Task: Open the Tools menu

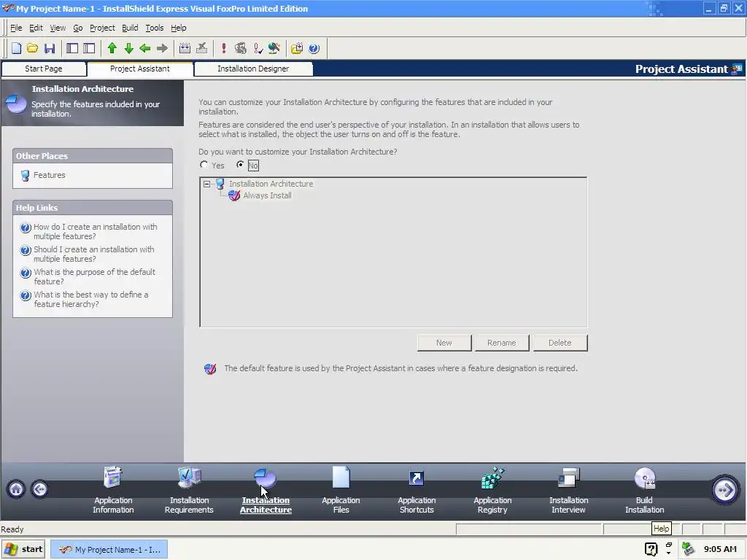Action: 155,28
